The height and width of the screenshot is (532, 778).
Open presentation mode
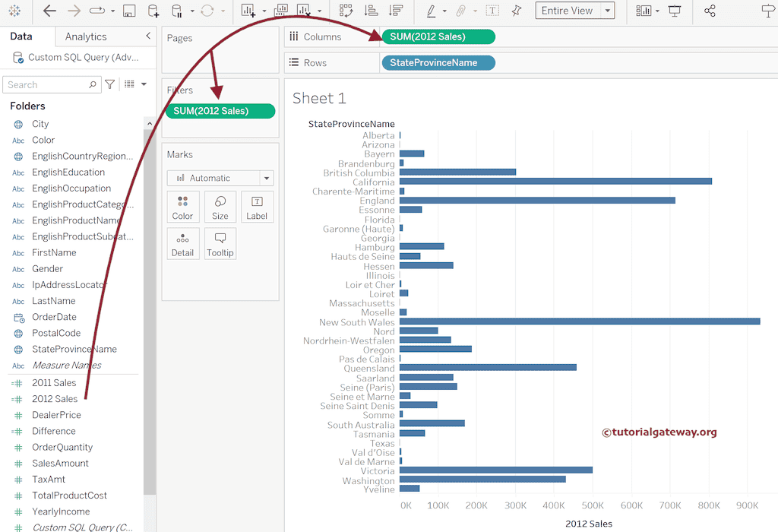pyautogui.click(x=674, y=11)
